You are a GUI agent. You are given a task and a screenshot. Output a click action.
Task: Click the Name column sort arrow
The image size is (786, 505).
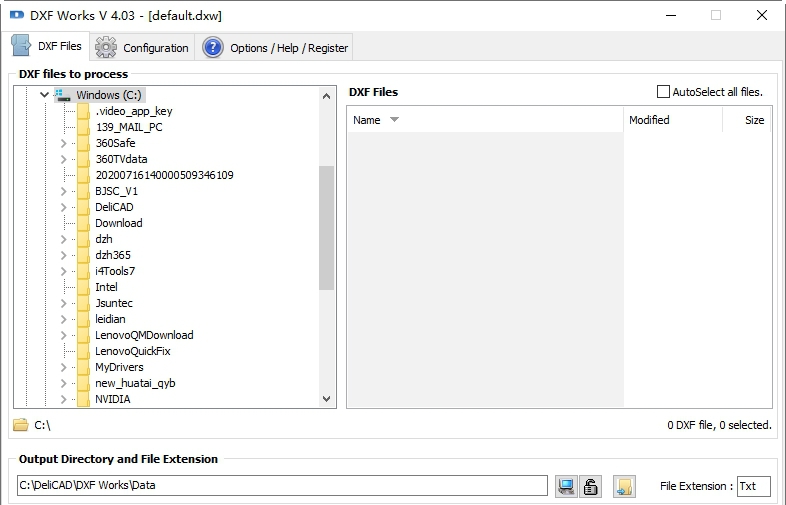click(x=395, y=119)
